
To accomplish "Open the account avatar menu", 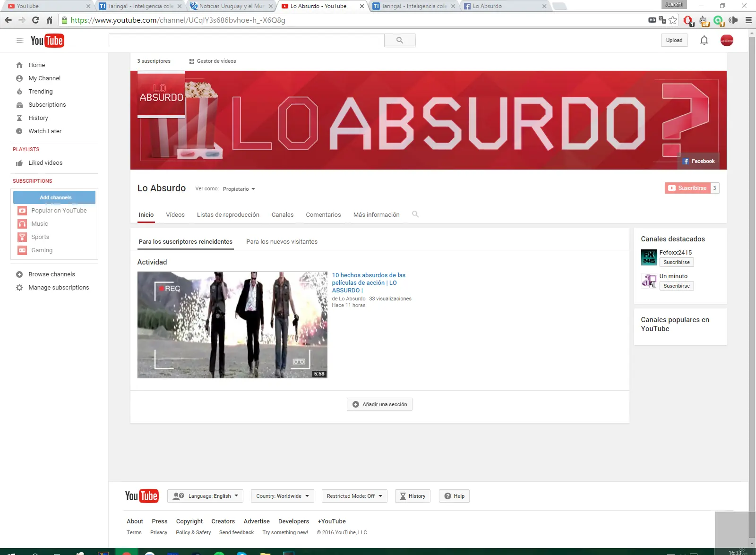I will (727, 41).
